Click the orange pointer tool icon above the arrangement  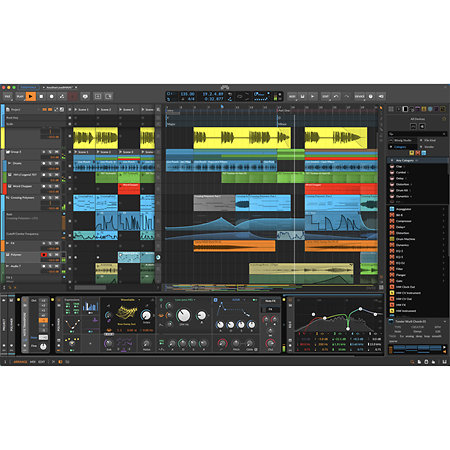[381, 108]
